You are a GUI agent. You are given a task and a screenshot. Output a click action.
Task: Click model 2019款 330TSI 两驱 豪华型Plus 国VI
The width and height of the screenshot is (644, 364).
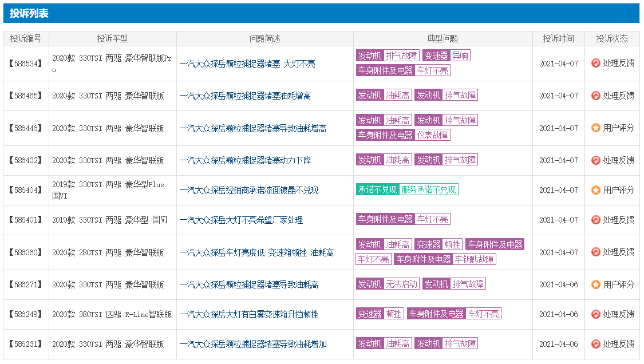[x=108, y=190]
